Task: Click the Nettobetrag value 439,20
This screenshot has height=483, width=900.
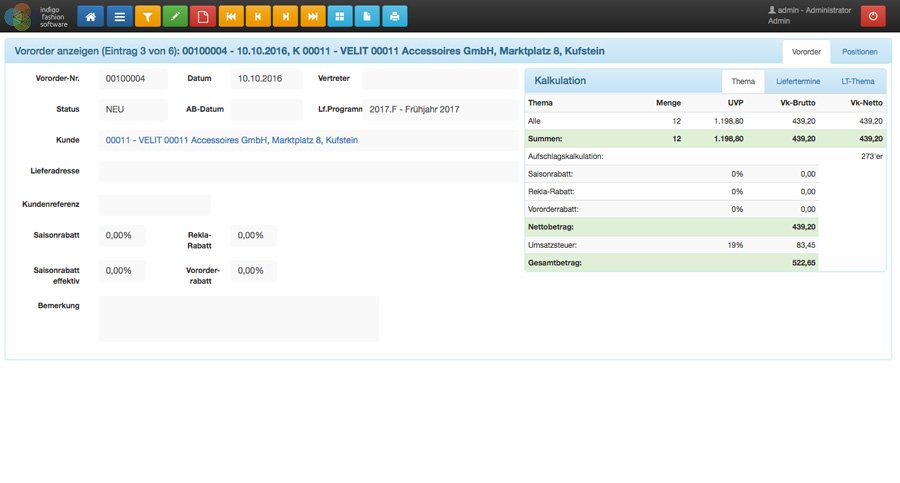Action: tap(804, 227)
